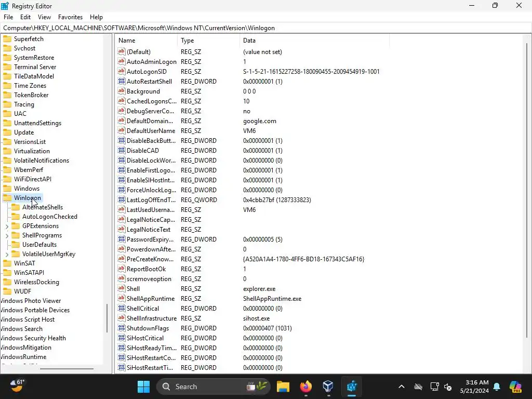This screenshot has width=532, height=399.
Task: Select the AutoLogonSID value
Action: 147,71
